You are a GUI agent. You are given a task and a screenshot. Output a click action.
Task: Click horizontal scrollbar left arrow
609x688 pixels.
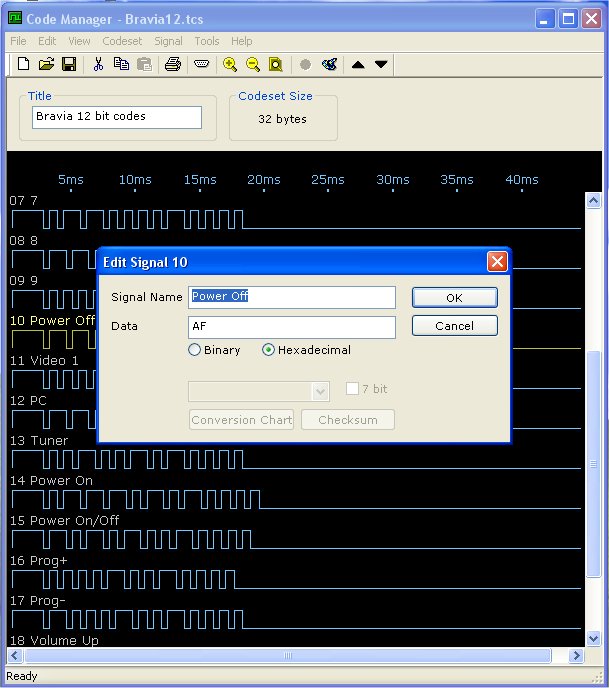14,656
